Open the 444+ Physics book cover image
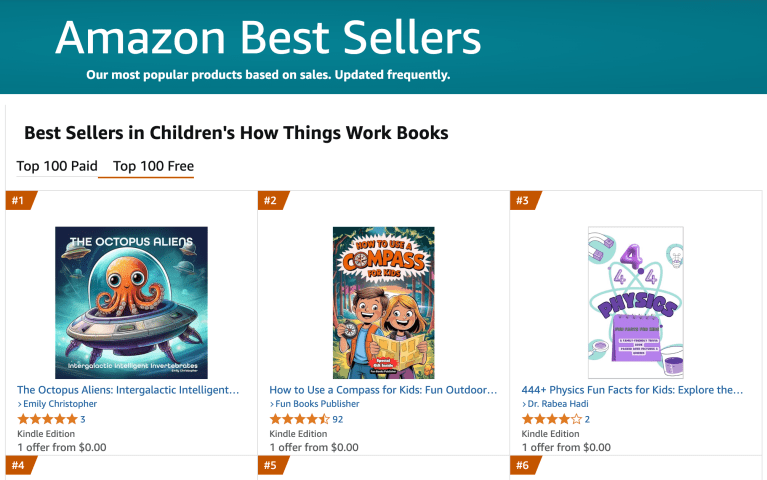 point(636,302)
